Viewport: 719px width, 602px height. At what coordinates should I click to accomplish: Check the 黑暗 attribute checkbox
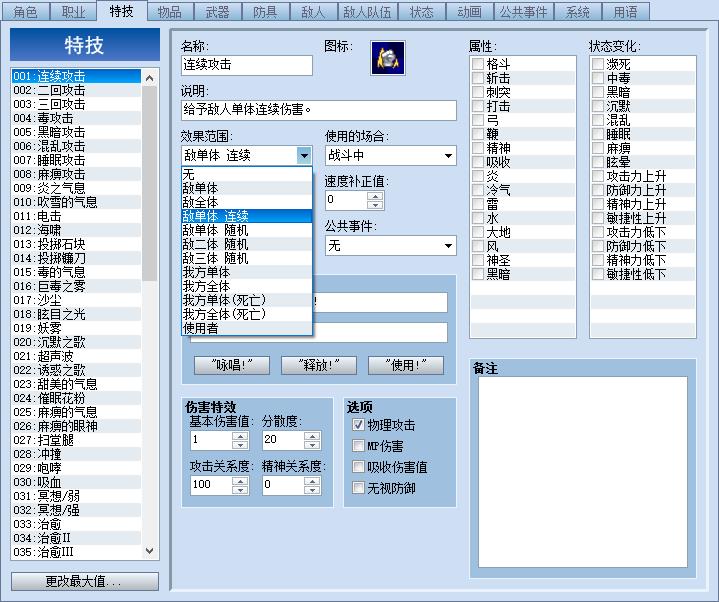tap(478, 274)
